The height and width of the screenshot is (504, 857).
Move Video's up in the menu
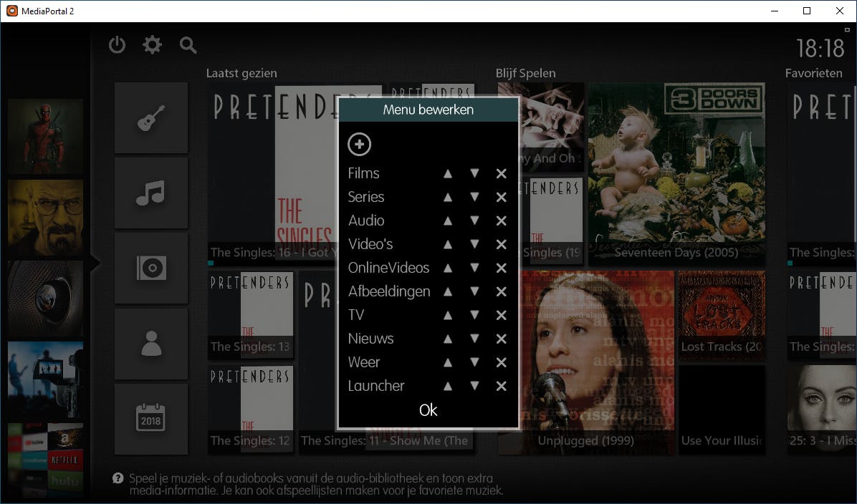[x=448, y=244]
